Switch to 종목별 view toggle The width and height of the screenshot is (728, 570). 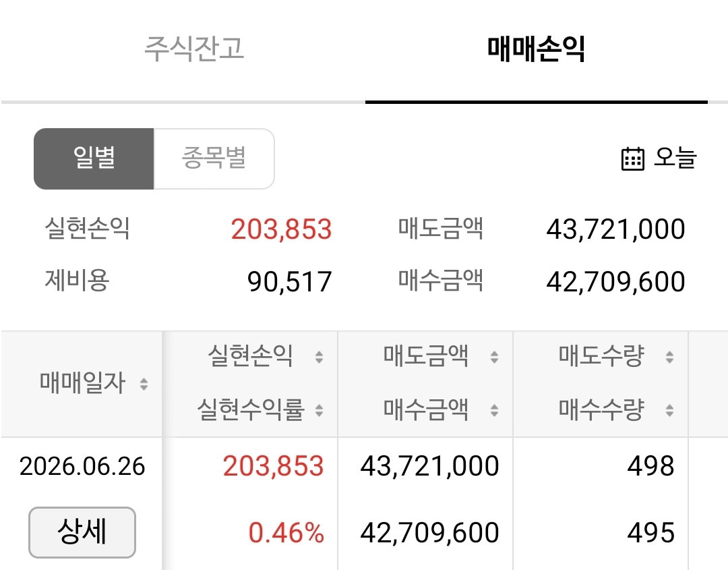coord(214,159)
